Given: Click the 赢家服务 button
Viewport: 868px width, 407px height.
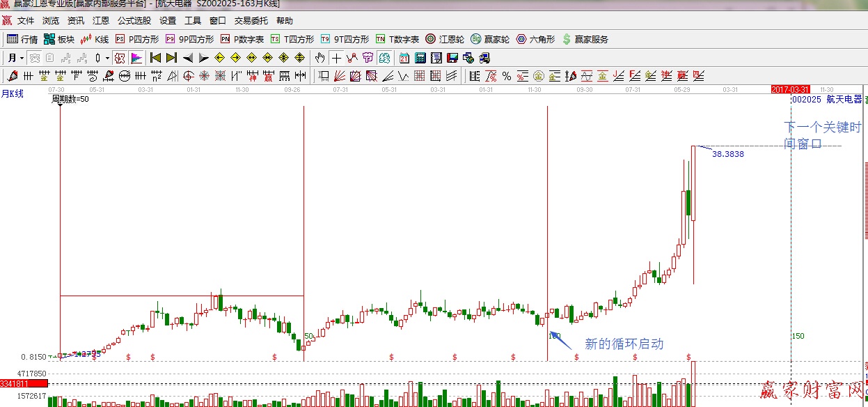Looking at the screenshot, I should [585, 40].
